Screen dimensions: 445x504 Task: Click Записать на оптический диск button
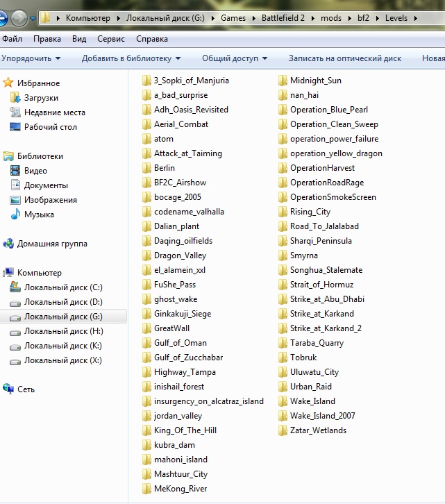pyautogui.click(x=344, y=58)
